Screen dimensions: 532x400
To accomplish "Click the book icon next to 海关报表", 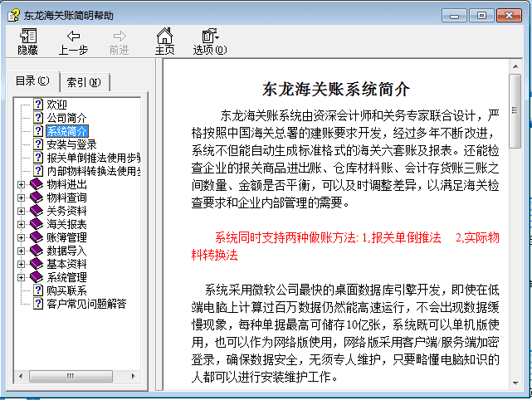I will 36,224.
